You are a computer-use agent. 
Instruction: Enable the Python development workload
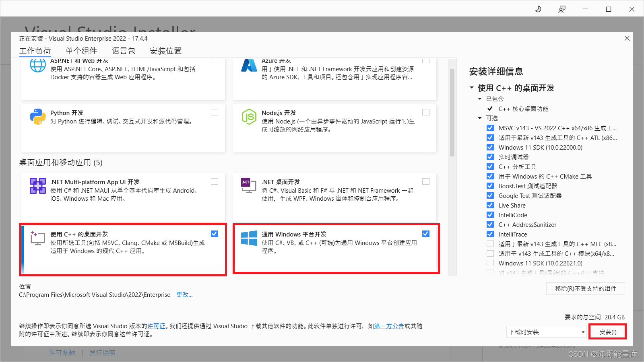pyautogui.click(x=215, y=112)
